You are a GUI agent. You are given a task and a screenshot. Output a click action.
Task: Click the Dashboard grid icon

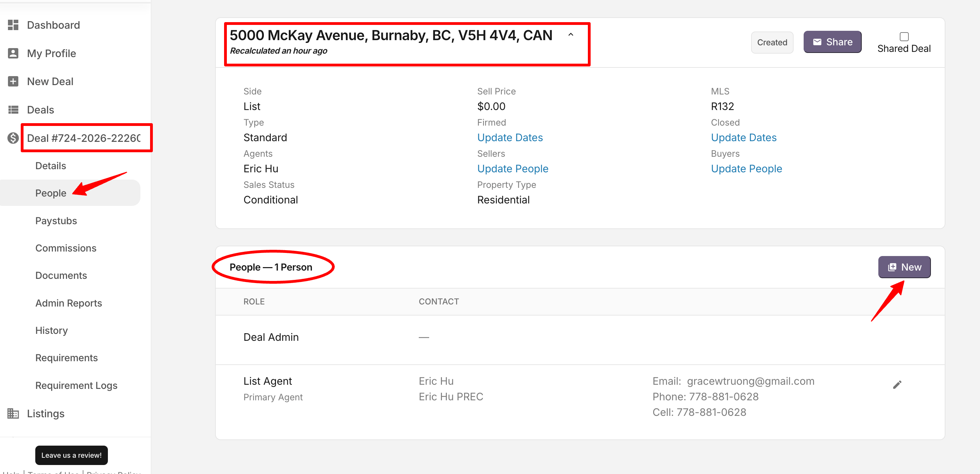[x=13, y=25]
